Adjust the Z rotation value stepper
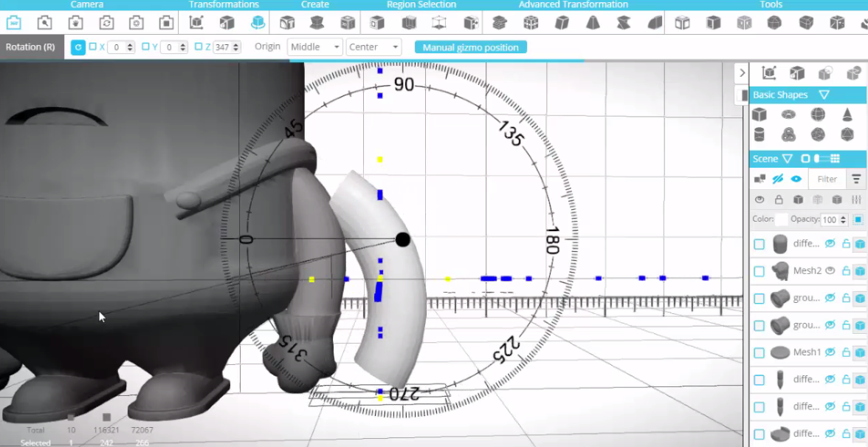868x447 pixels. [x=236, y=47]
